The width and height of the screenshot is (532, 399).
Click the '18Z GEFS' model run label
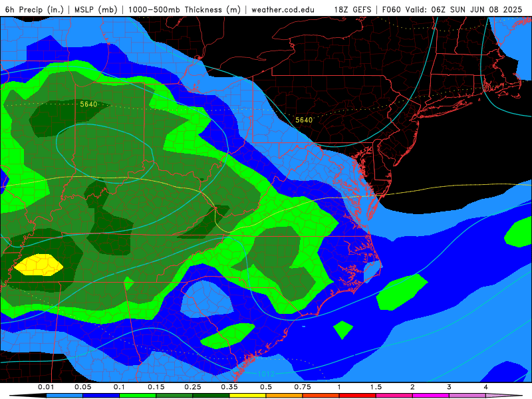[x=353, y=9]
